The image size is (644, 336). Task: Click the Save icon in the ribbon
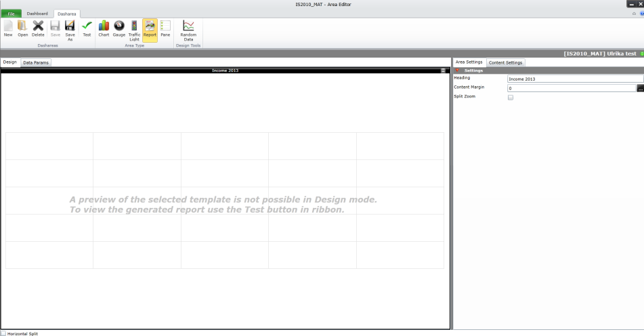[55, 29]
